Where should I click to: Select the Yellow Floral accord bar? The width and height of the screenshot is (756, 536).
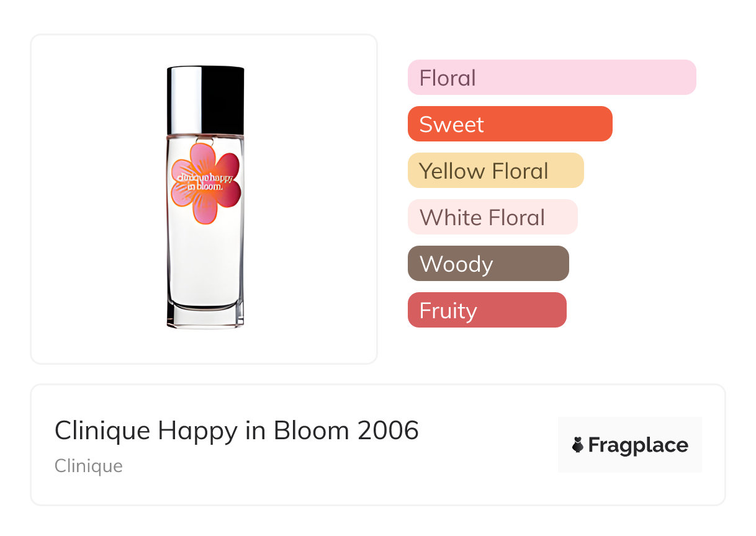point(495,171)
